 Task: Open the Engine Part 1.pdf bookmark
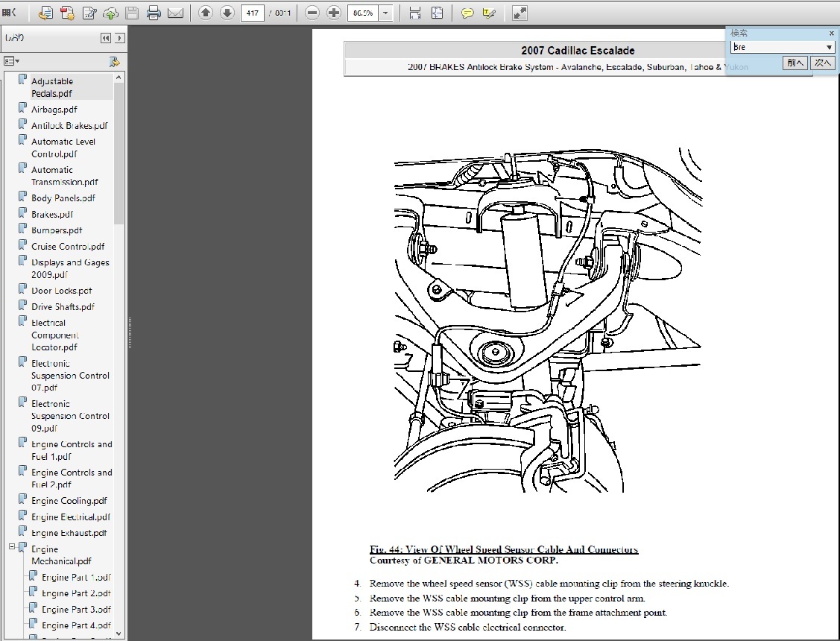[75, 578]
